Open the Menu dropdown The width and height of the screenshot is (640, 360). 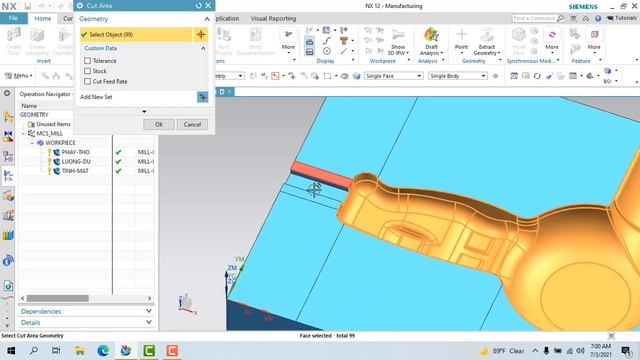point(18,76)
